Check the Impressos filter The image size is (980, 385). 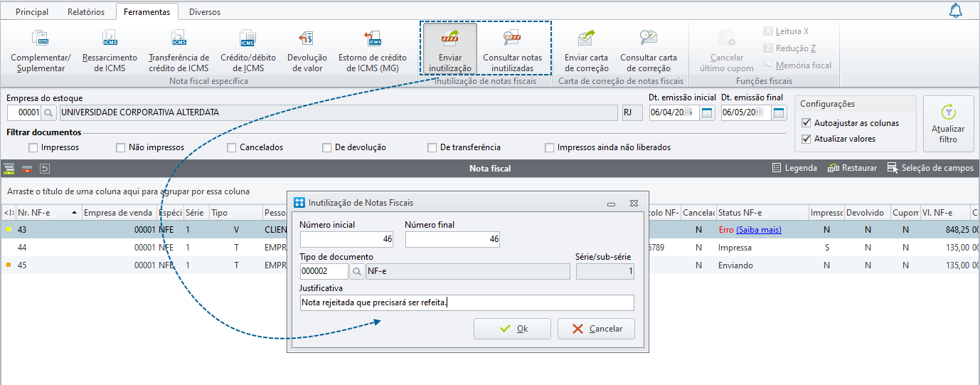pos(33,147)
